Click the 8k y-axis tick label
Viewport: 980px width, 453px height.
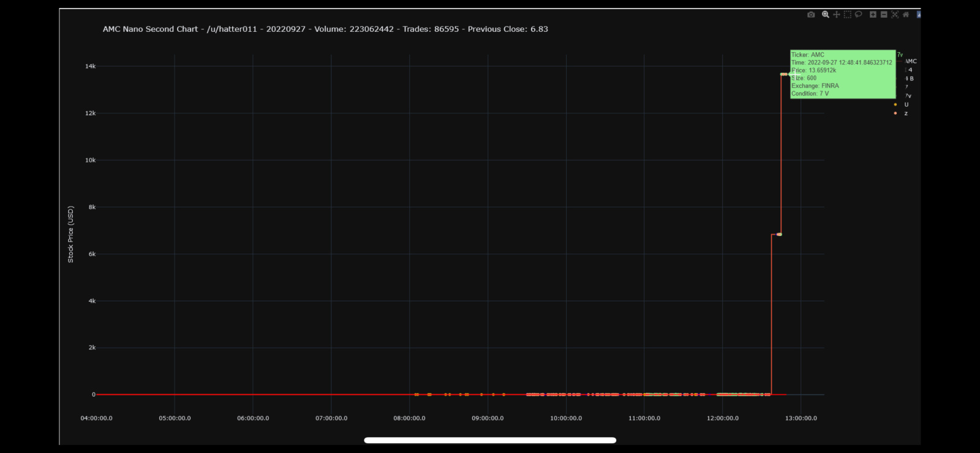pos(92,207)
